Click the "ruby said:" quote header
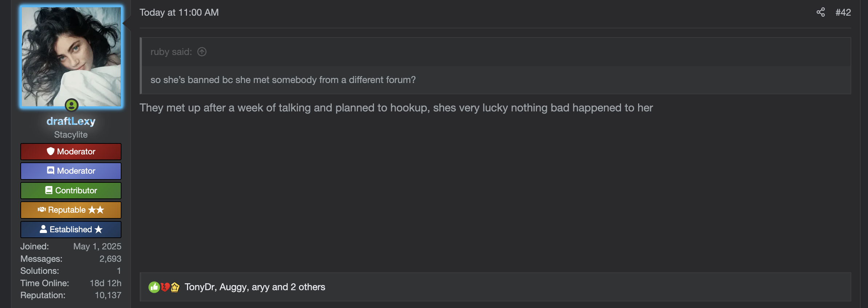Screen dimensions: 868x308 pos(171,52)
